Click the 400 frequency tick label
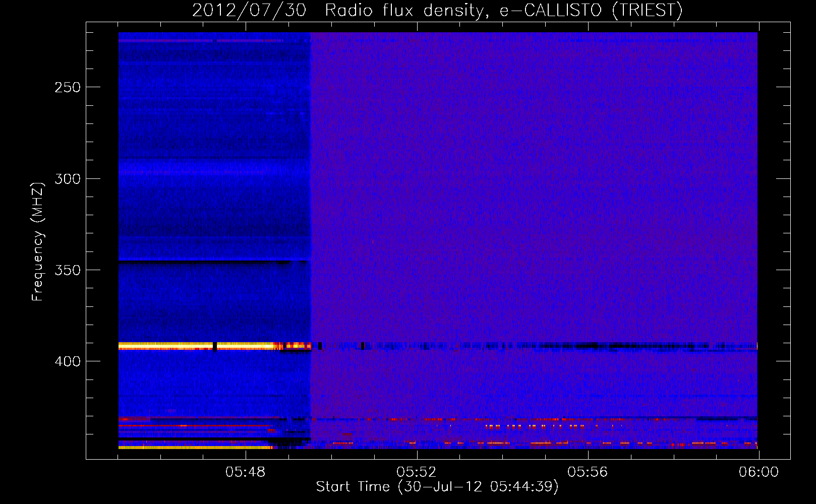The image size is (816, 504). 68,361
